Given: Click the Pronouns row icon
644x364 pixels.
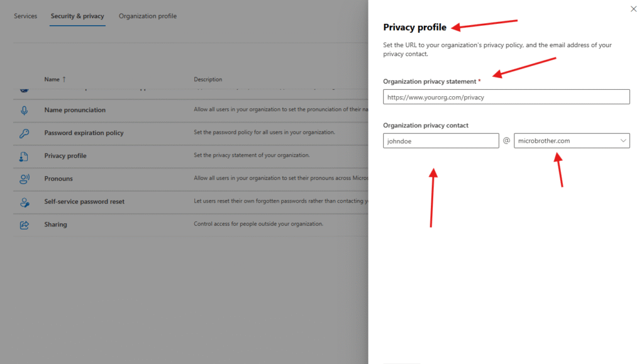Looking at the screenshot, I should (25, 179).
